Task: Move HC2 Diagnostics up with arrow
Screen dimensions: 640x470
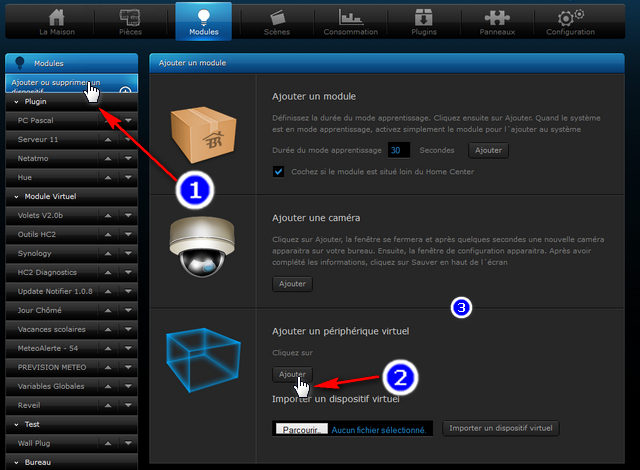Action: tap(108, 273)
